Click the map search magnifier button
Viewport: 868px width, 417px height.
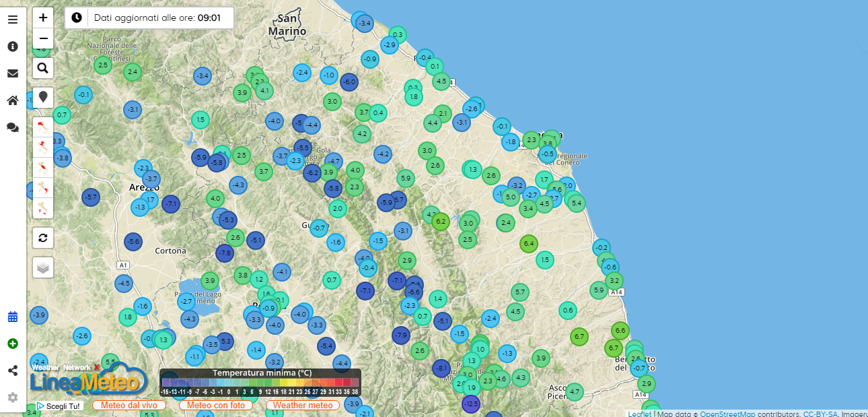(43, 68)
